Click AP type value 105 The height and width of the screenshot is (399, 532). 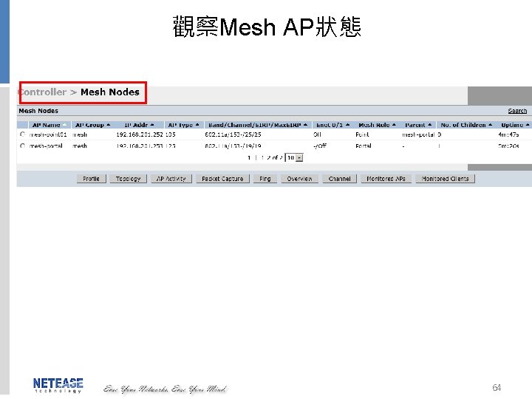point(171,134)
